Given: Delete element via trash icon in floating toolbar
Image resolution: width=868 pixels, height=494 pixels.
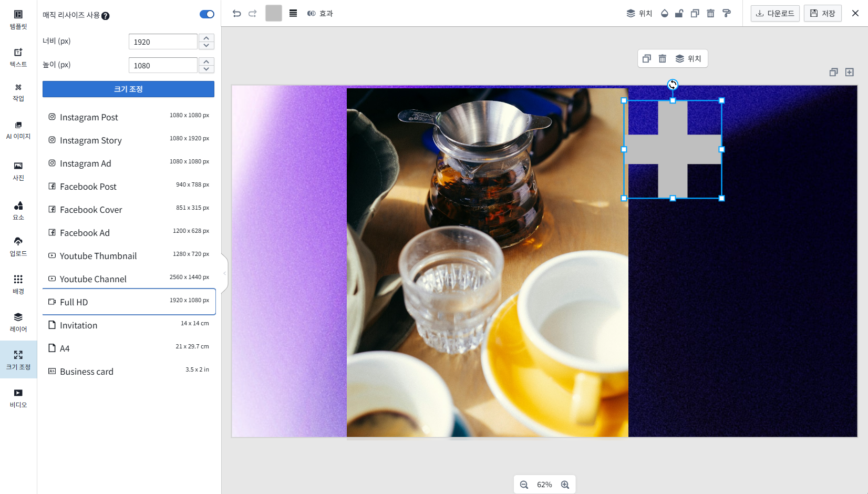Looking at the screenshot, I should (662, 59).
